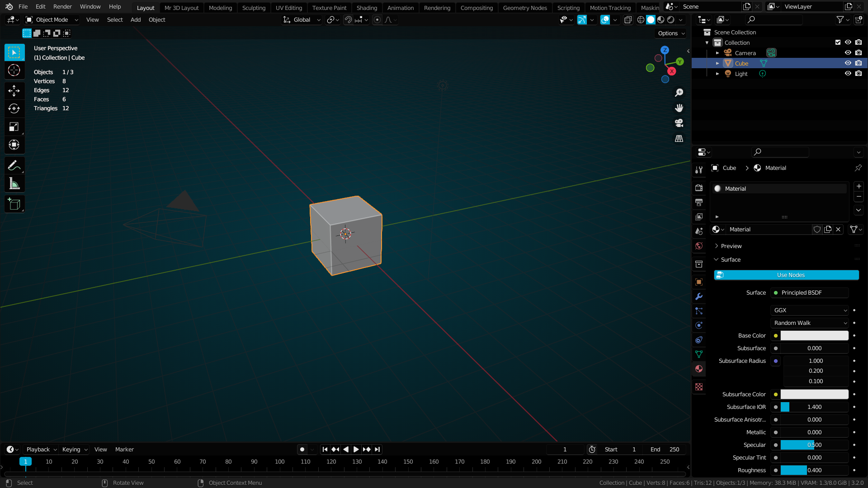Activate the Measure tool

[14, 183]
